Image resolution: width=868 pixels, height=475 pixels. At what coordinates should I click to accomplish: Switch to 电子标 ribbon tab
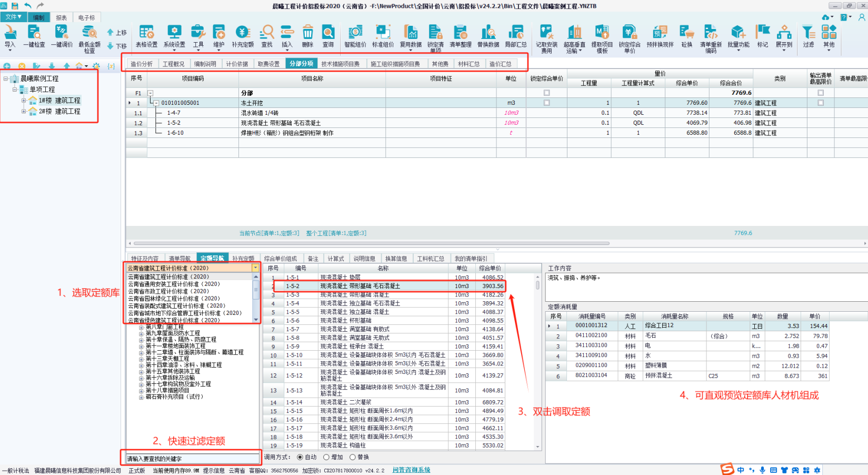point(87,17)
